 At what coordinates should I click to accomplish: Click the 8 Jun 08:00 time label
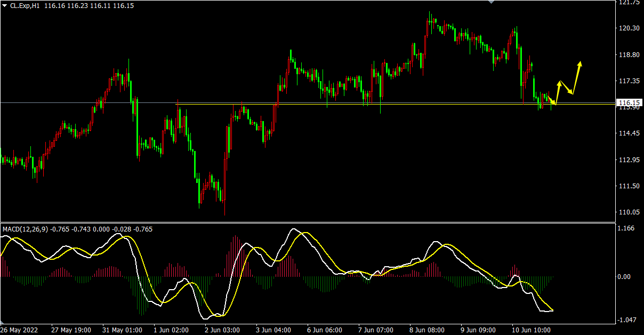428,330
